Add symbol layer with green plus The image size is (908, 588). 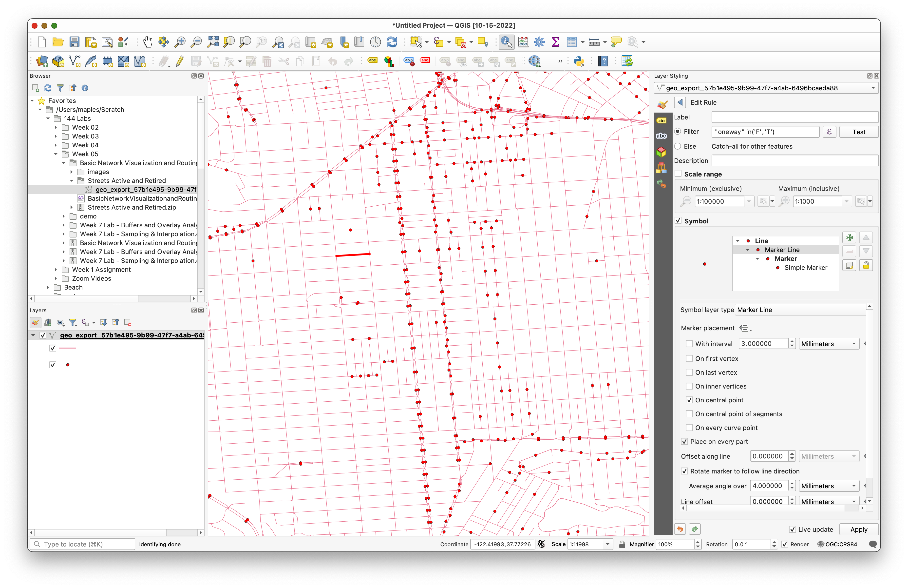[x=849, y=238]
